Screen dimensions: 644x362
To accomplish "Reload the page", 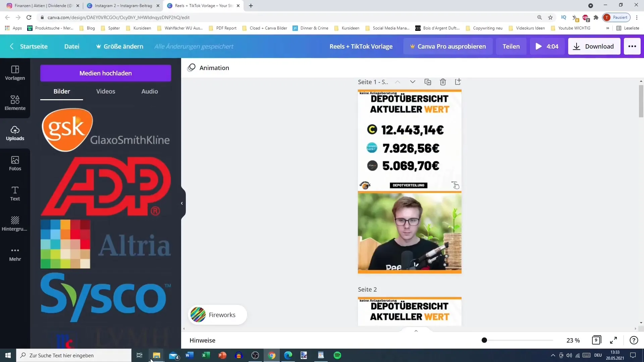I will coord(29,17).
